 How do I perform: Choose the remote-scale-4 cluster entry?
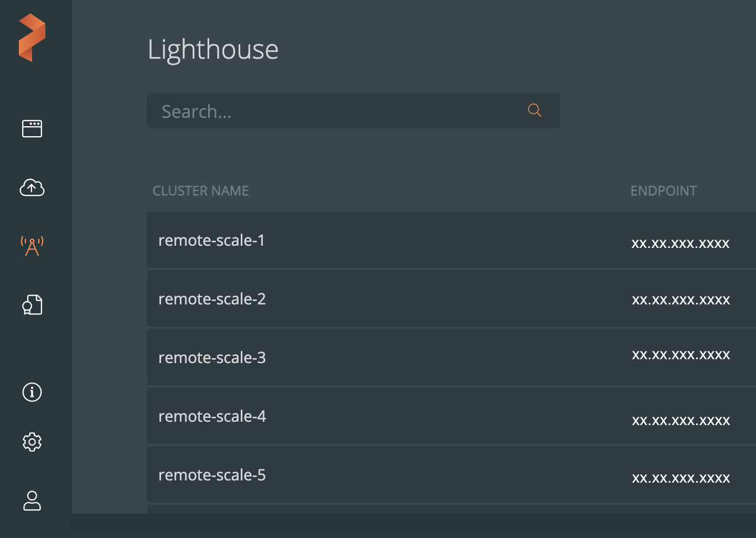(212, 416)
